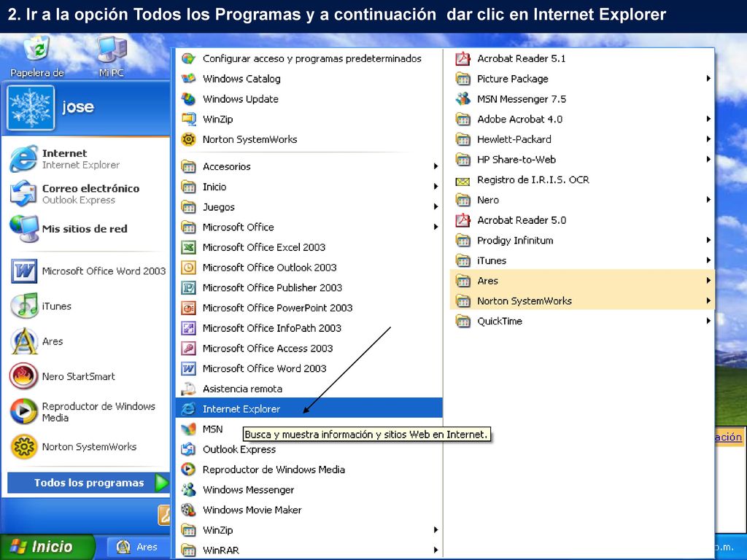Image resolution: width=747 pixels, height=560 pixels.
Task: Launch WinZip from the top of the programs list
Action: 309,119
